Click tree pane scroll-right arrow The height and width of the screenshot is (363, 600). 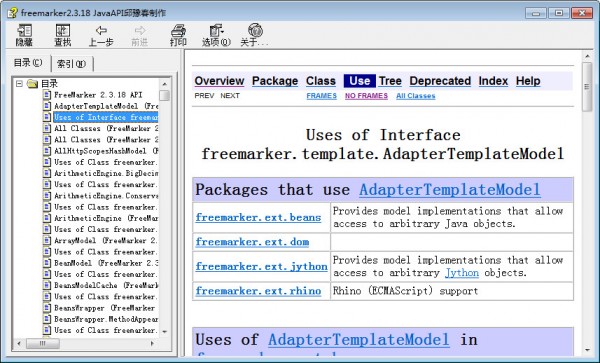152,343
